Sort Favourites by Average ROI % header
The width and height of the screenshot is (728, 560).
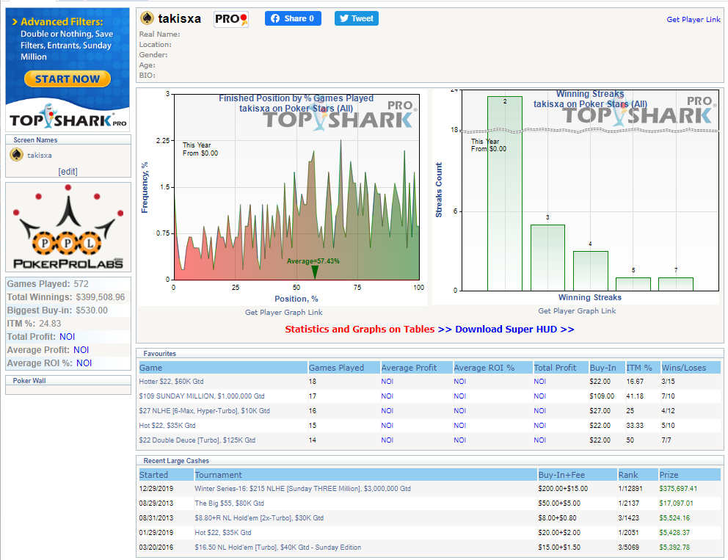[x=492, y=368]
